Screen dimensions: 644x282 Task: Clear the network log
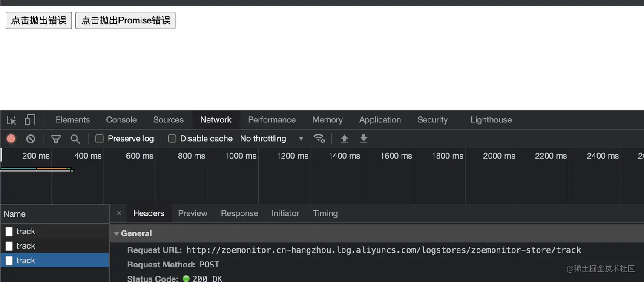(31, 139)
